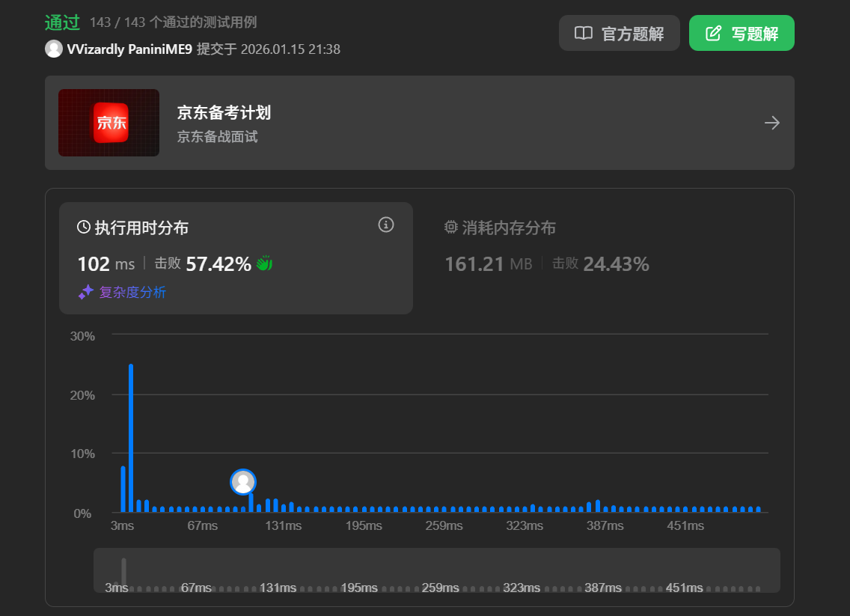Click the 102 ms runtime value
The image size is (850, 616).
[x=106, y=264]
